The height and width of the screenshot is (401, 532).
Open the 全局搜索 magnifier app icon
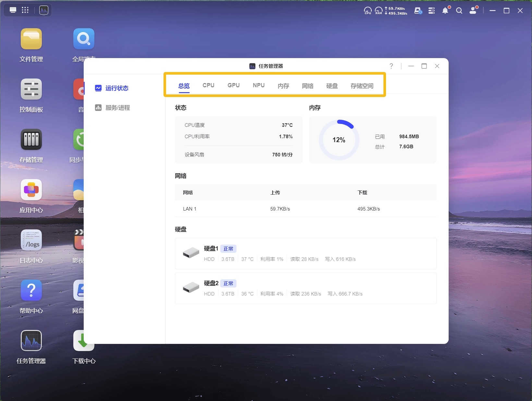pos(84,39)
